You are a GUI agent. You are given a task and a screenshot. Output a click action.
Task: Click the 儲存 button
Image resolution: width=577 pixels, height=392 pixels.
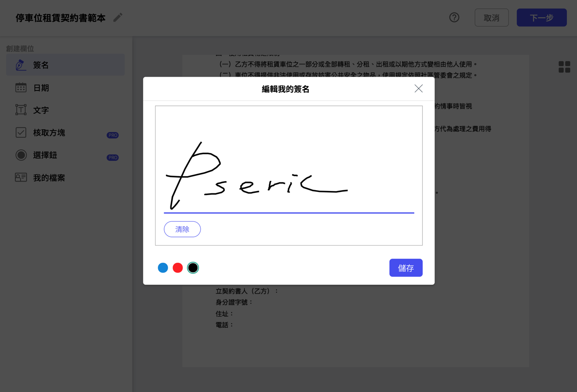[406, 268]
